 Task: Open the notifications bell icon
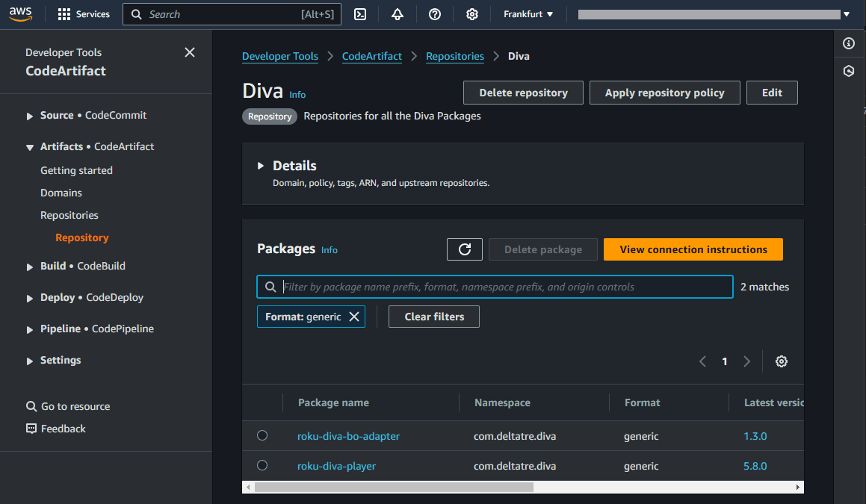pyautogui.click(x=397, y=14)
